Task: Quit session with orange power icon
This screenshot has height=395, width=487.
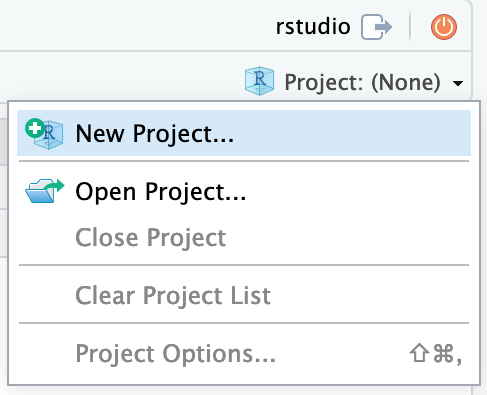Action: (x=444, y=27)
